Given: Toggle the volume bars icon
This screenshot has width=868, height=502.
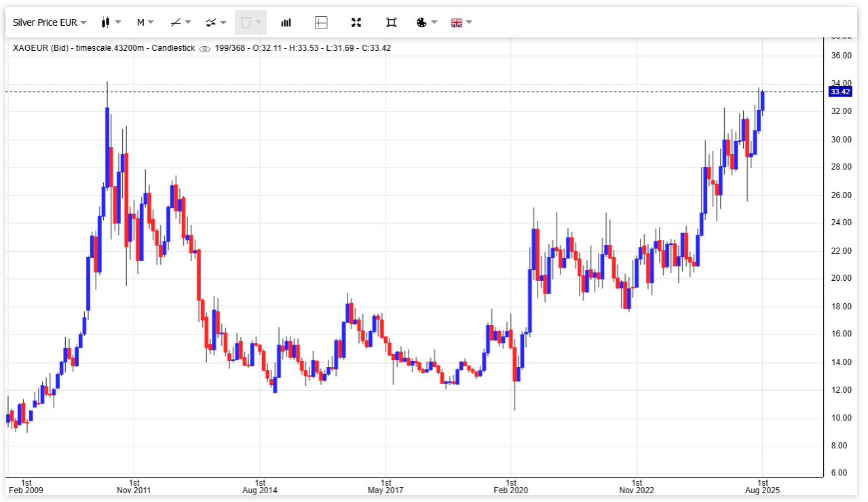Looking at the screenshot, I should 286,22.
